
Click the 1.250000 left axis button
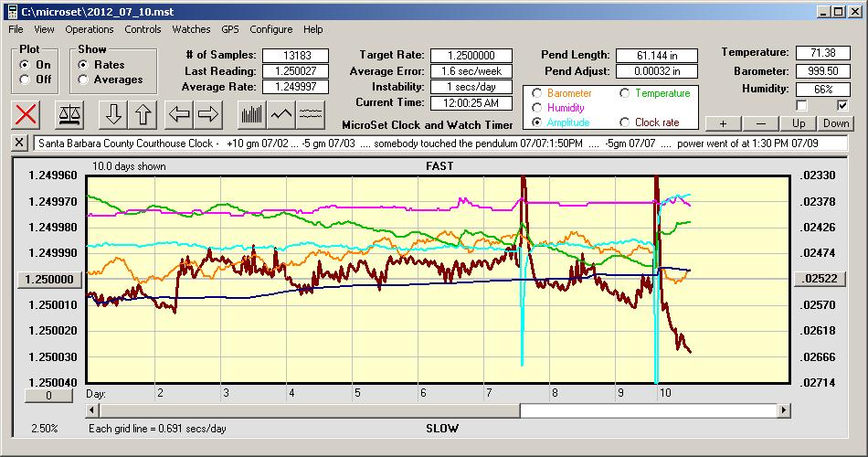(50, 279)
